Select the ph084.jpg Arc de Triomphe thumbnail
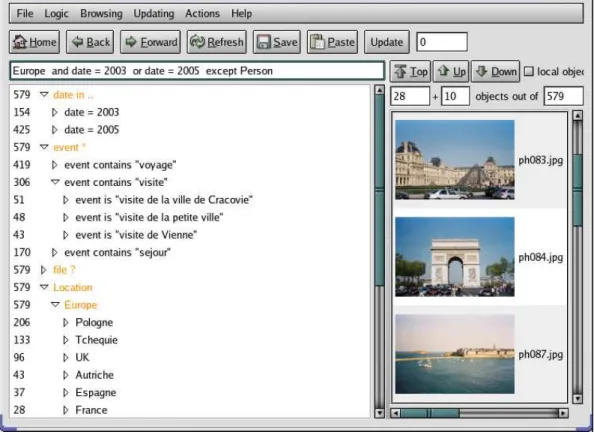This screenshot has height=435, width=594. [x=455, y=257]
